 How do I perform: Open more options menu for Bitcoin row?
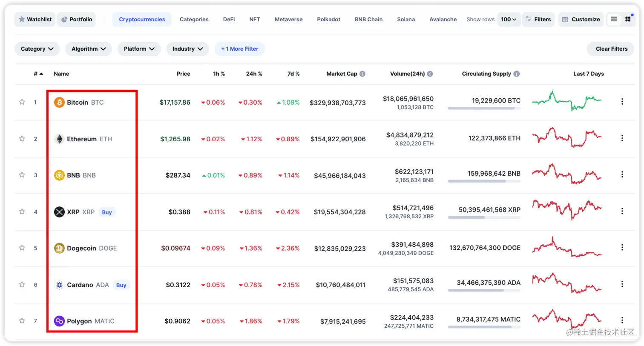click(x=622, y=102)
